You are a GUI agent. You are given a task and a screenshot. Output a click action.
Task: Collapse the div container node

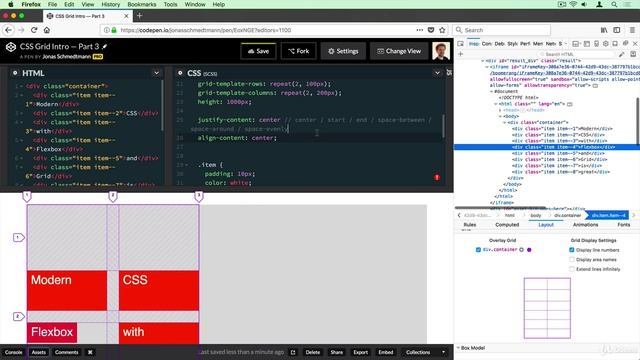click(x=504, y=122)
